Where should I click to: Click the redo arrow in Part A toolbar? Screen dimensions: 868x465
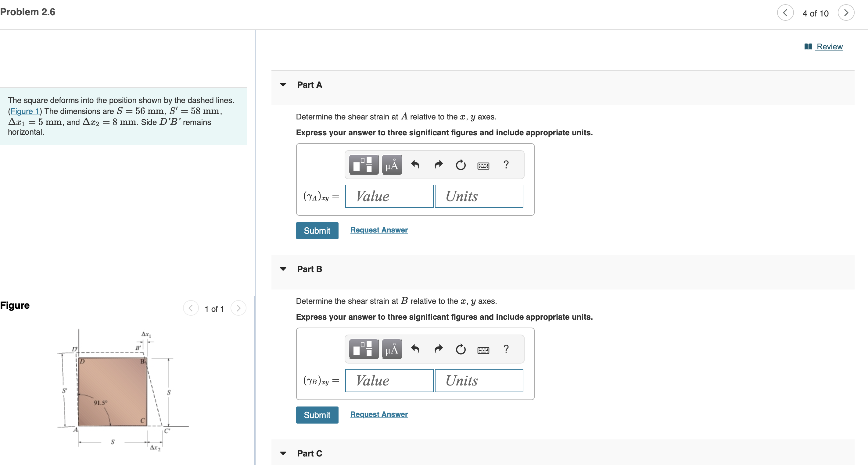coord(438,165)
